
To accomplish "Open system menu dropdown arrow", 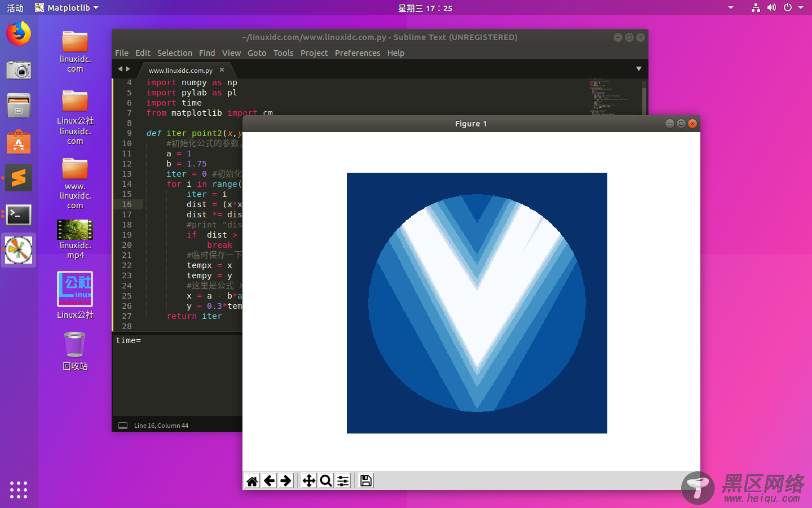I will point(801,8).
